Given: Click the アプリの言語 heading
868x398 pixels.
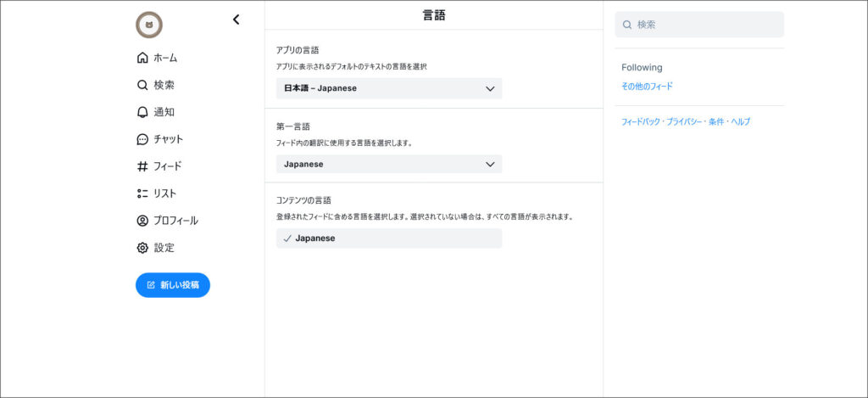Looking at the screenshot, I should pos(298,50).
